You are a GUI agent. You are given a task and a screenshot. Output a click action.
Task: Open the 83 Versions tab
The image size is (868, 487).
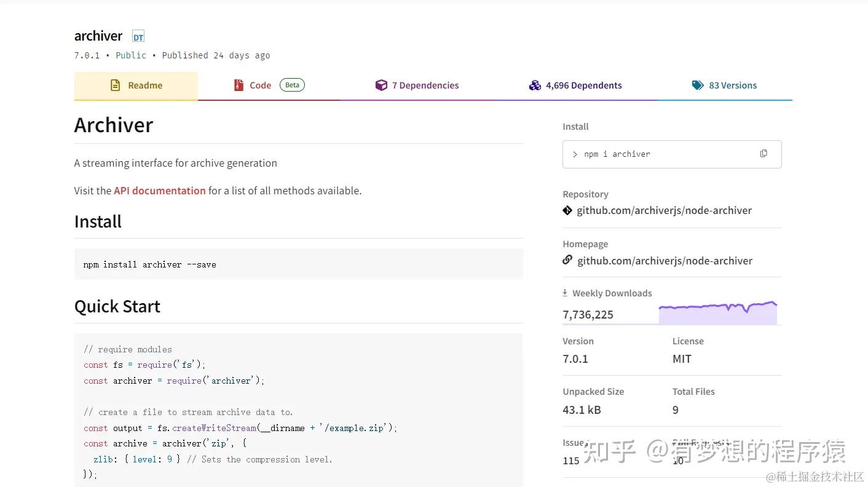click(x=733, y=85)
